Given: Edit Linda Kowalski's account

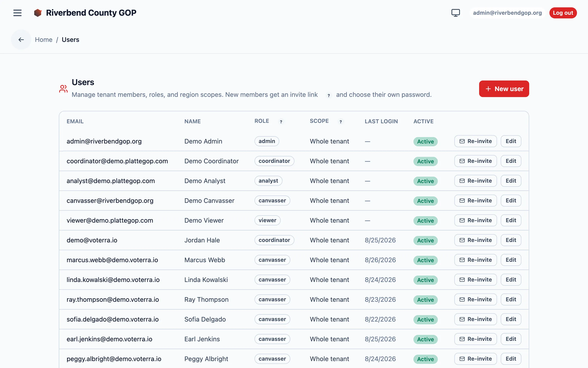Looking at the screenshot, I should tap(511, 280).
